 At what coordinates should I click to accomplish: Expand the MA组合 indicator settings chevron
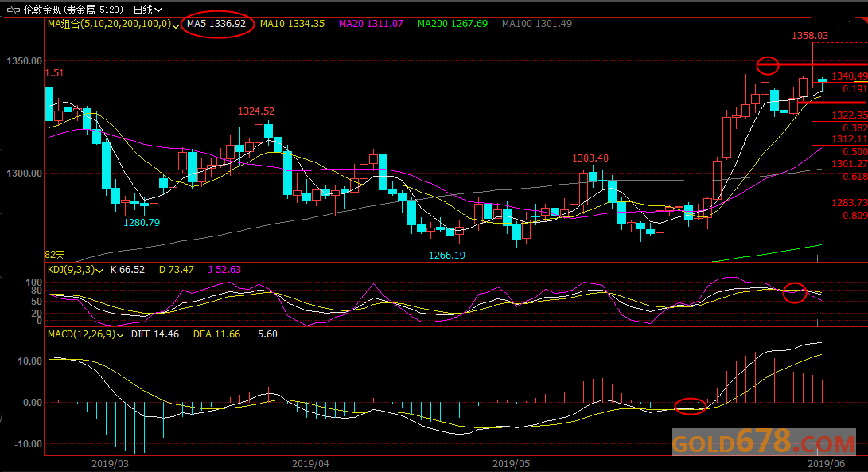176,25
